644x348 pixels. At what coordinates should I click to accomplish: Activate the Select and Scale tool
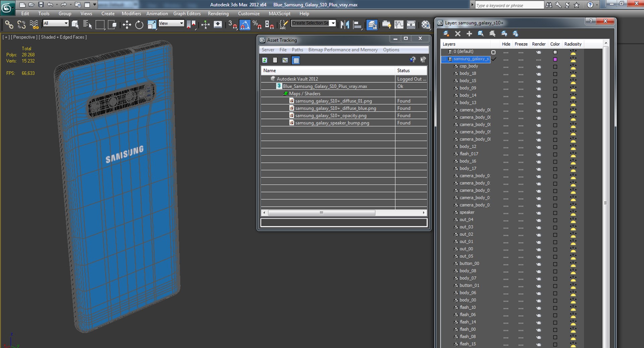pyautogui.click(x=152, y=24)
